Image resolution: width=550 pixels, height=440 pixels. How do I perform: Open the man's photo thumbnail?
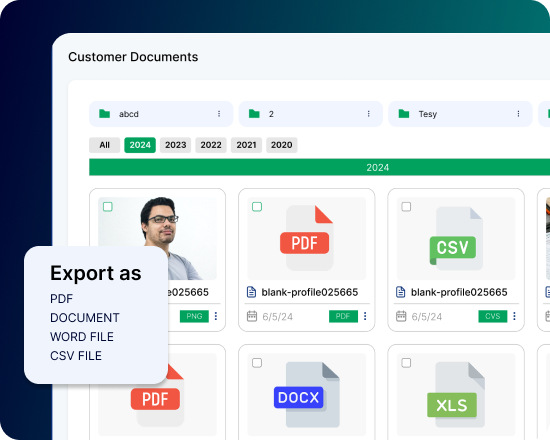(x=157, y=238)
